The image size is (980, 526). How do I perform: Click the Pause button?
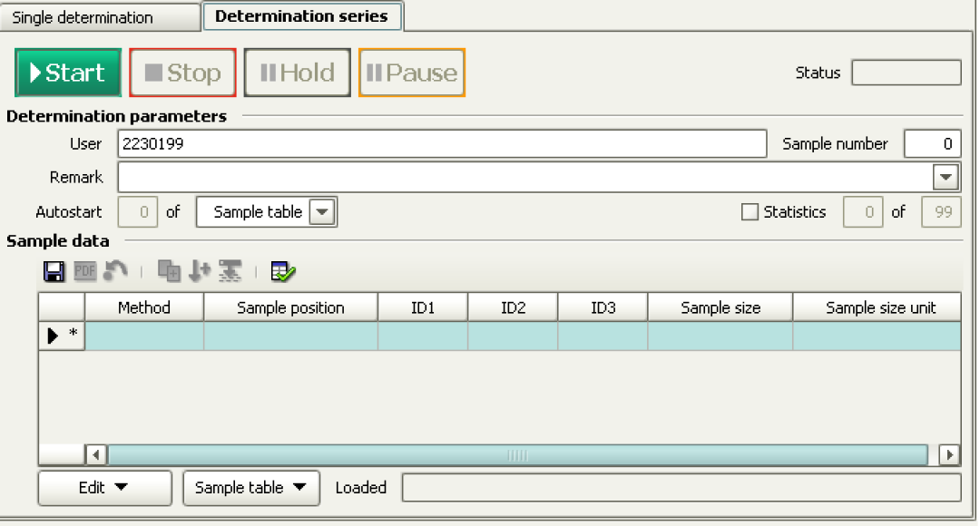click(x=412, y=73)
